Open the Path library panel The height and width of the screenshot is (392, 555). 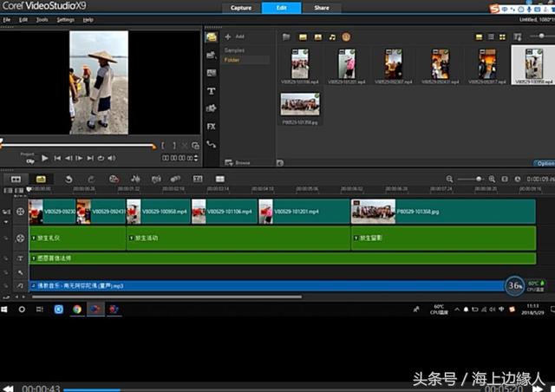[212, 145]
